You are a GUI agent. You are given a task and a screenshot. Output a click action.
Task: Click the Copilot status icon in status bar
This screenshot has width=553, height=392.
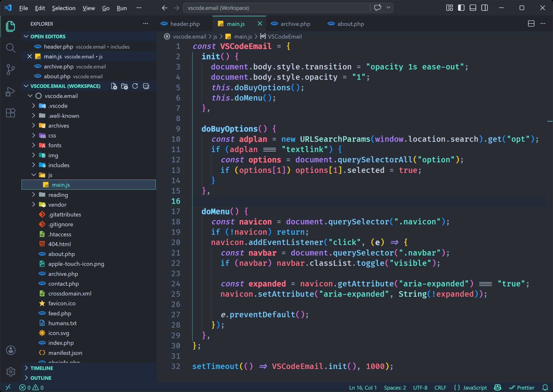point(498,388)
